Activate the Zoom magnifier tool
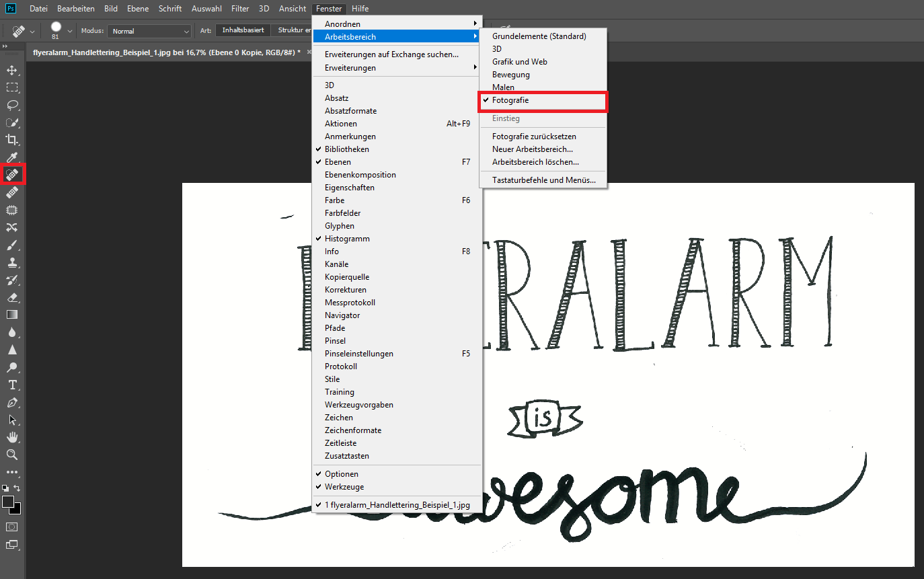 coord(12,455)
